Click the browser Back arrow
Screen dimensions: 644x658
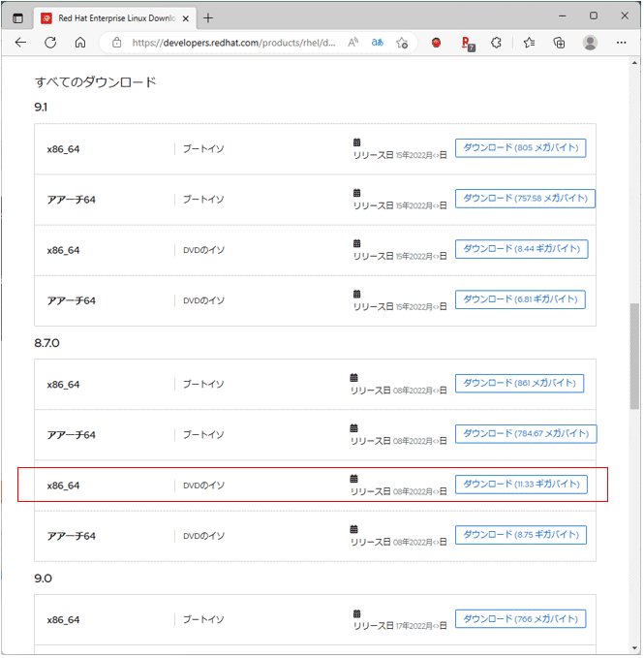(x=20, y=43)
